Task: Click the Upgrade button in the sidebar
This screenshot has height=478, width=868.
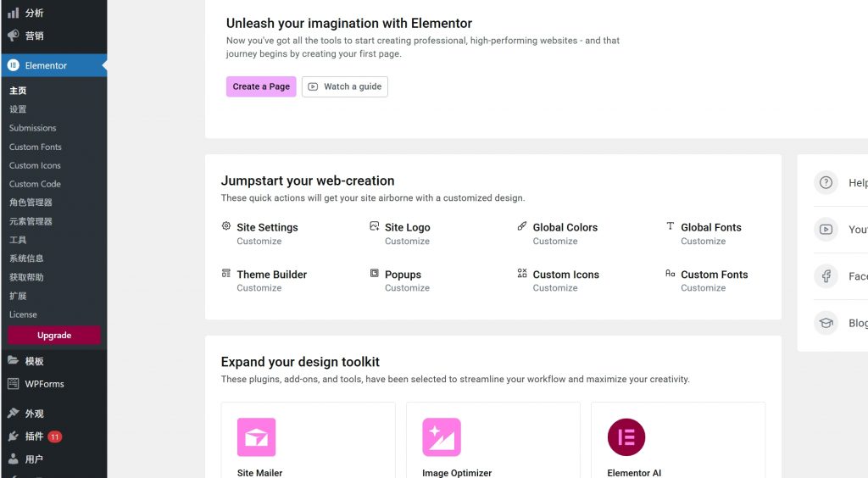Action: (54, 336)
